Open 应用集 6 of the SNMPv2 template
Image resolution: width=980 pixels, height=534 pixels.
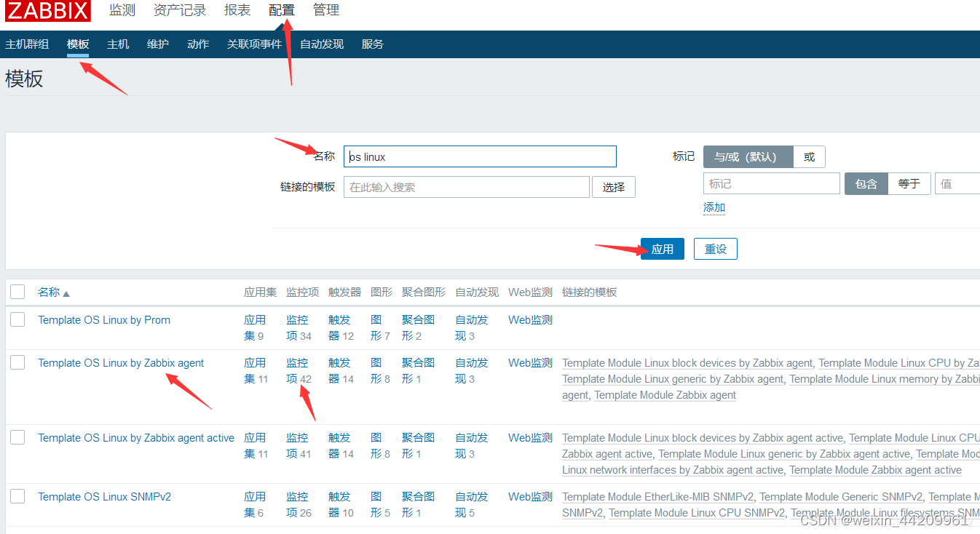[255, 505]
